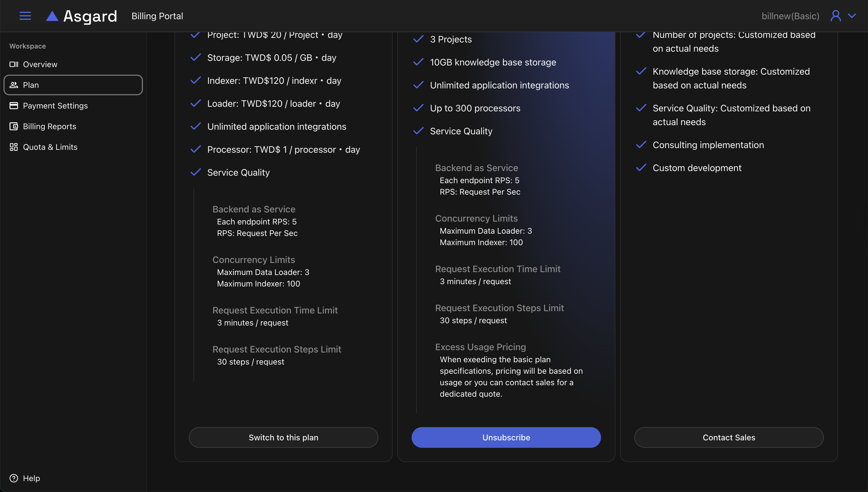
Task: Click the Payment Settings card icon
Action: coord(14,106)
